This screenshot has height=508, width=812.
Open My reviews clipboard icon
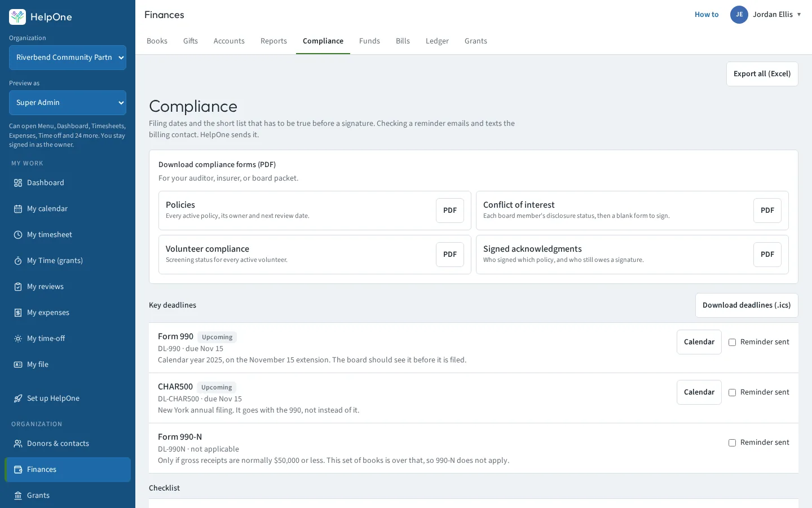18,287
